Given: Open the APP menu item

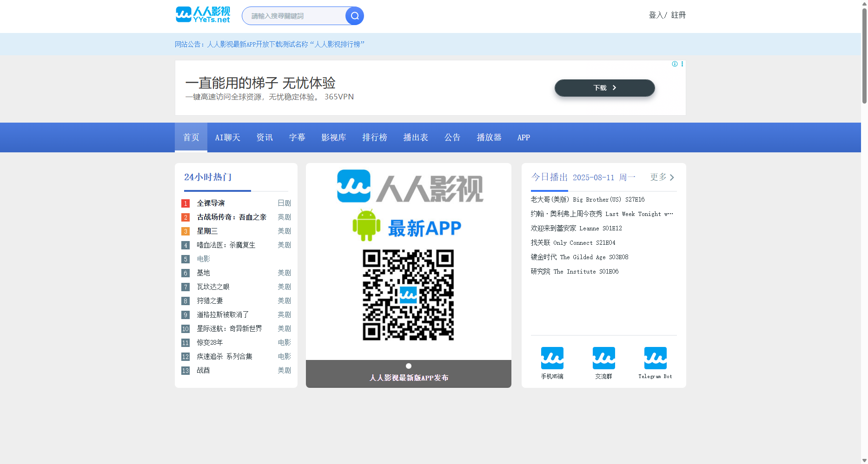Looking at the screenshot, I should pyautogui.click(x=523, y=137).
